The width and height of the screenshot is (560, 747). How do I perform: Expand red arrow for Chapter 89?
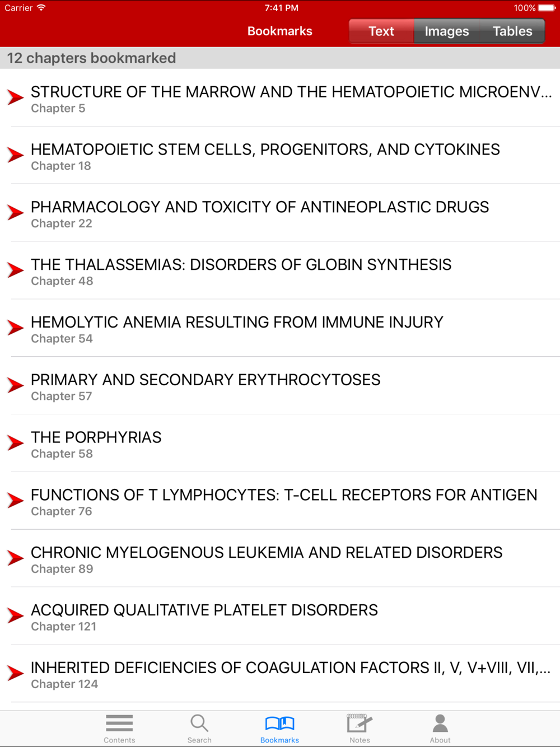tap(16, 558)
